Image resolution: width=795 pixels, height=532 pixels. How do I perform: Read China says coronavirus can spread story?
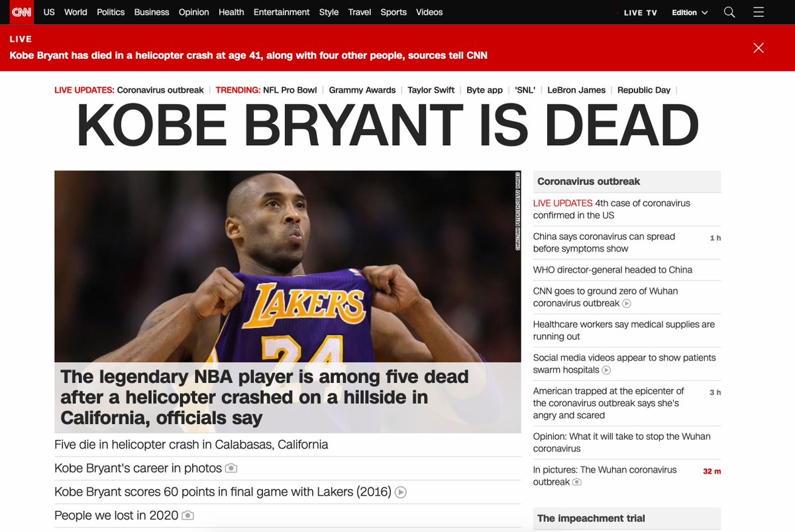point(604,242)
